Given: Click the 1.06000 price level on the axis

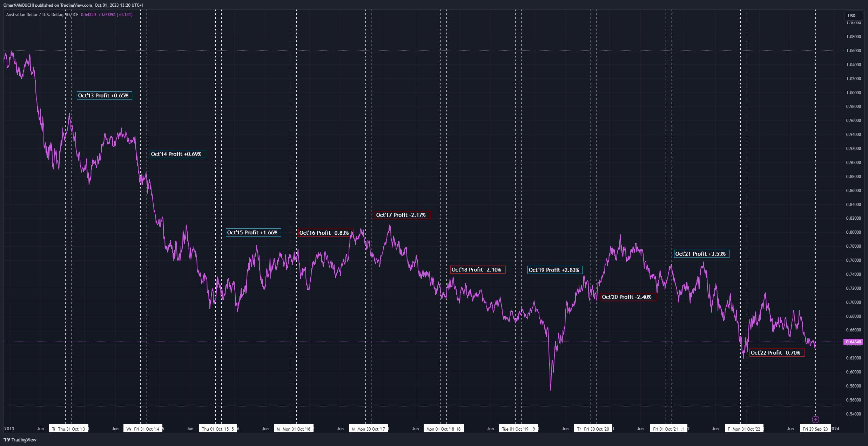Looking at the screenshot, I should click(854, 51).
